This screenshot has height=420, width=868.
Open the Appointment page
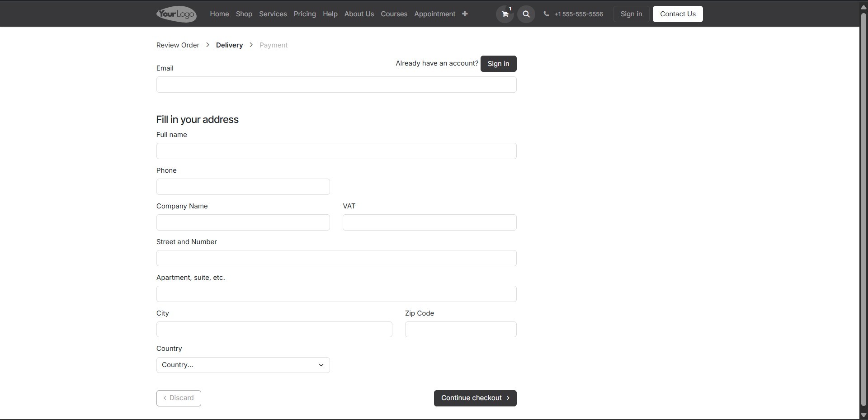pyautogui.click(x=434, y=14)
